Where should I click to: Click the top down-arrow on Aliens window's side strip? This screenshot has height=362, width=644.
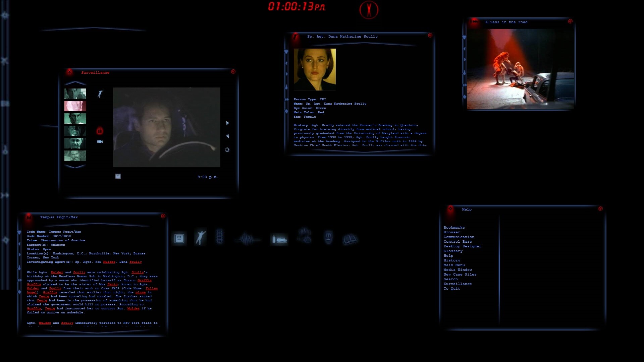pyautogui.click(x=464, y=38)
